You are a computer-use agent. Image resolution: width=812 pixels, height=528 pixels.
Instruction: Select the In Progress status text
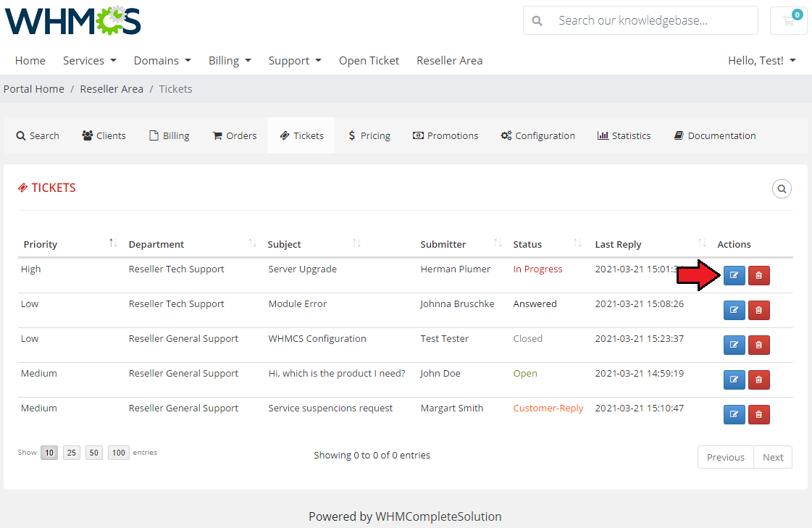pos(537,269)
